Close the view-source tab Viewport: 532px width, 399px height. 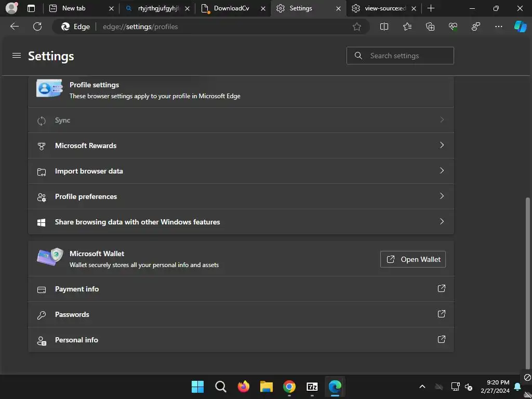[x=414, y=9]
